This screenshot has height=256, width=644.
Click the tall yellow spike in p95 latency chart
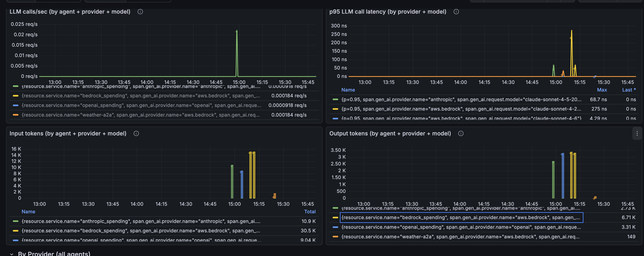(x=571, y=31)
